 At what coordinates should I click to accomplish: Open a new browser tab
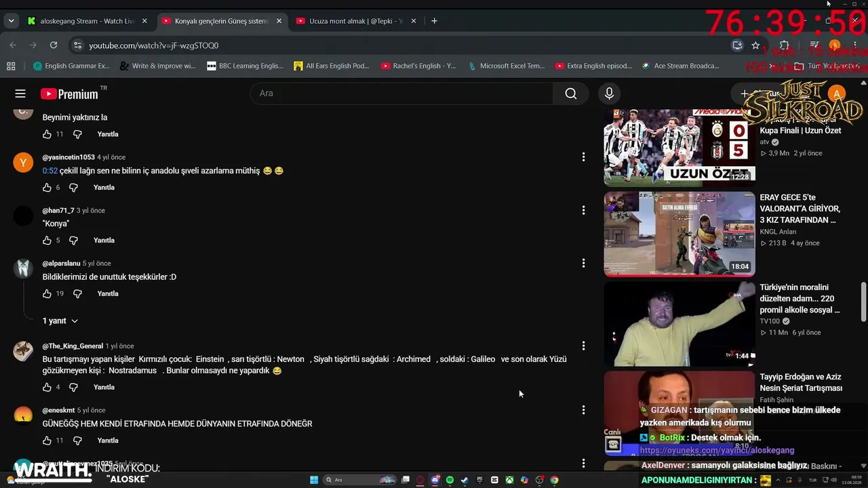coord(434,21)
